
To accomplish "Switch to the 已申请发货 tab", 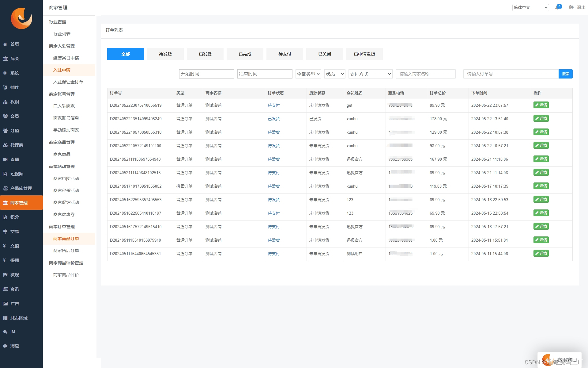I will pyautogui.click(x=364, y=54).
